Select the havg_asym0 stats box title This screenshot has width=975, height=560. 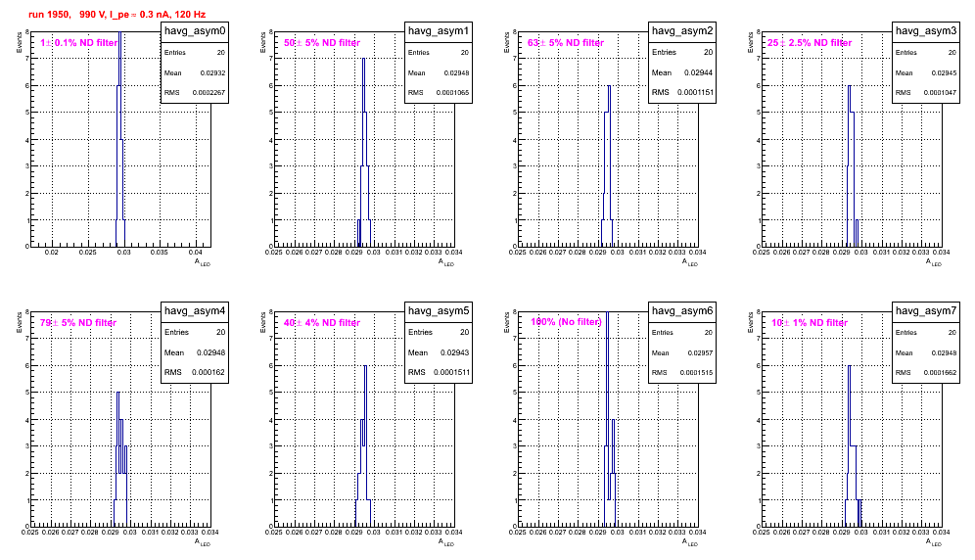(195, 31)
